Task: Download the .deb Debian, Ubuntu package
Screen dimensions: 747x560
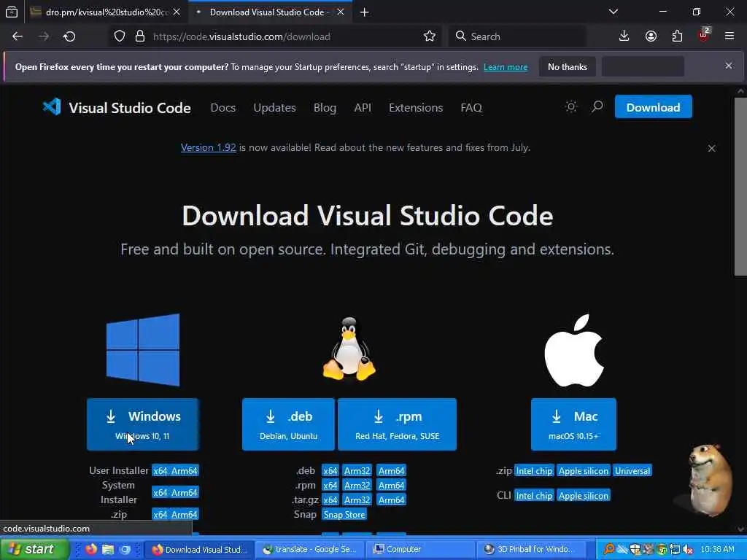Action: pos(288,424)
